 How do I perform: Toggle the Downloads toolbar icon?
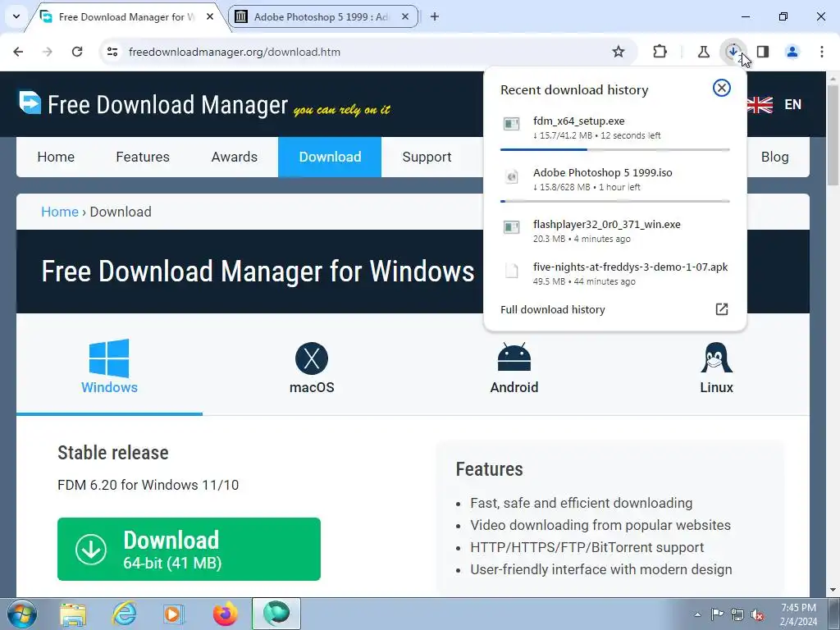click(733, 52)
